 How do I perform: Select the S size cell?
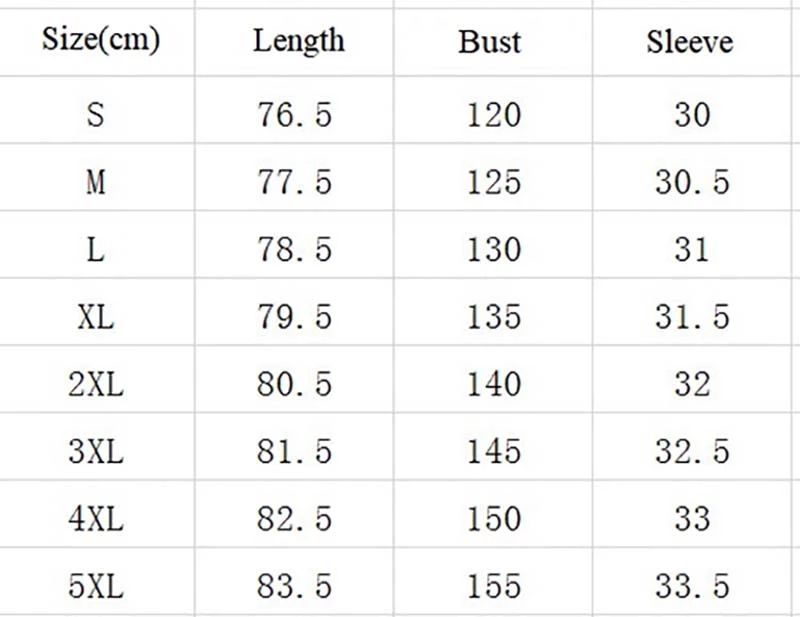95,115
